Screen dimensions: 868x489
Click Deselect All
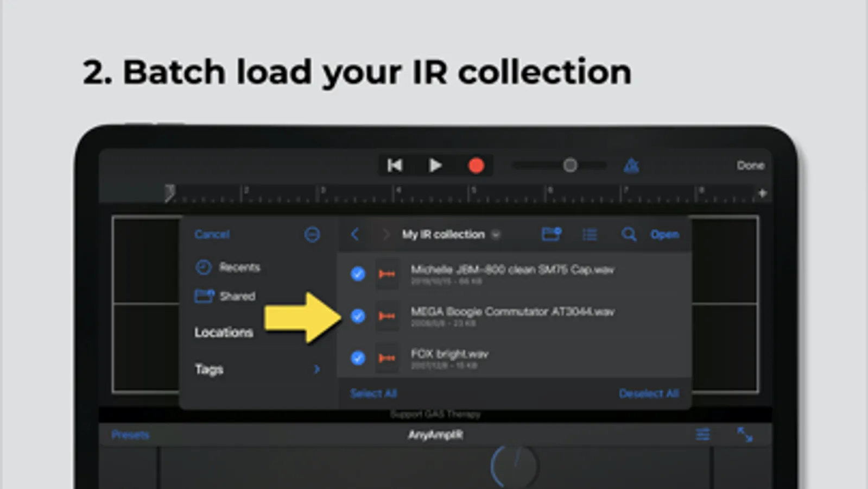coord(649,393)
